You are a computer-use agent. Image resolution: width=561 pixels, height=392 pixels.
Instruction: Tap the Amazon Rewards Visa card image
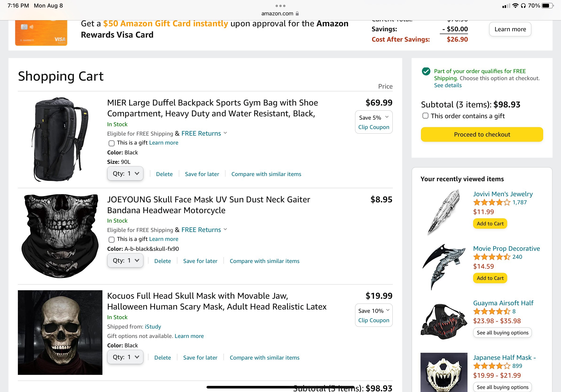tap(41, 33)
